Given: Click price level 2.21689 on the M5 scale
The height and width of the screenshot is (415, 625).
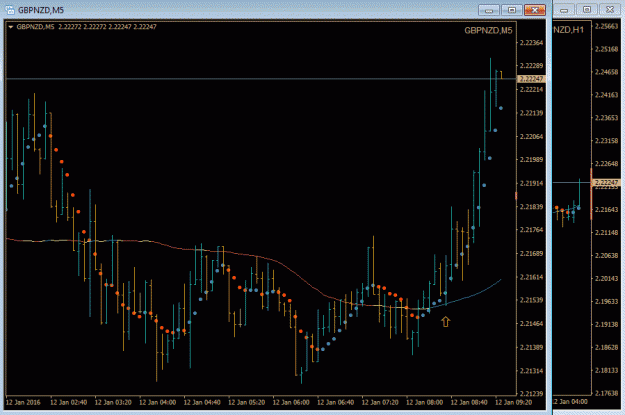Looking at the screenshot, I should tap(531, 253).
